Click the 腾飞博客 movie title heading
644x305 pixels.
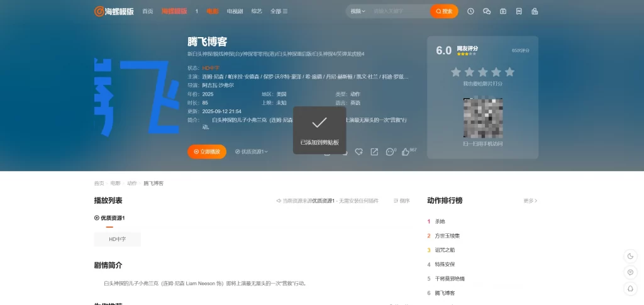(208, 42)
